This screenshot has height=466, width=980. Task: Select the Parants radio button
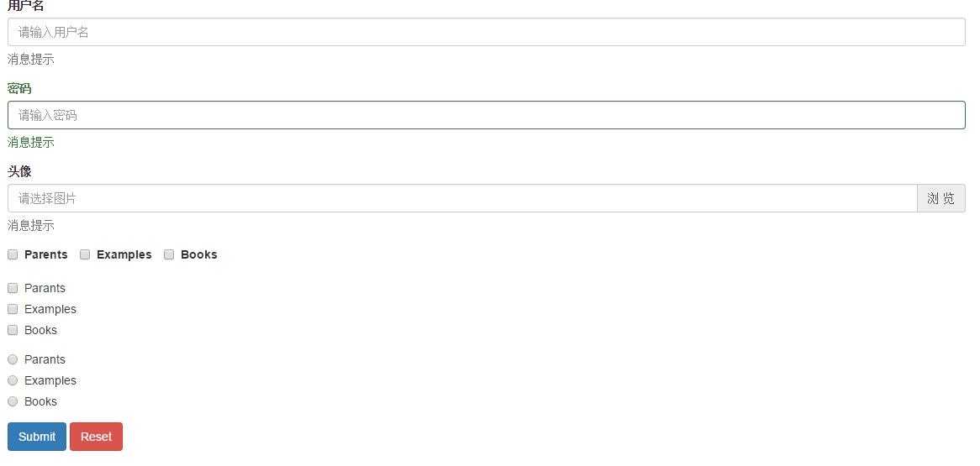pos(13,359)
